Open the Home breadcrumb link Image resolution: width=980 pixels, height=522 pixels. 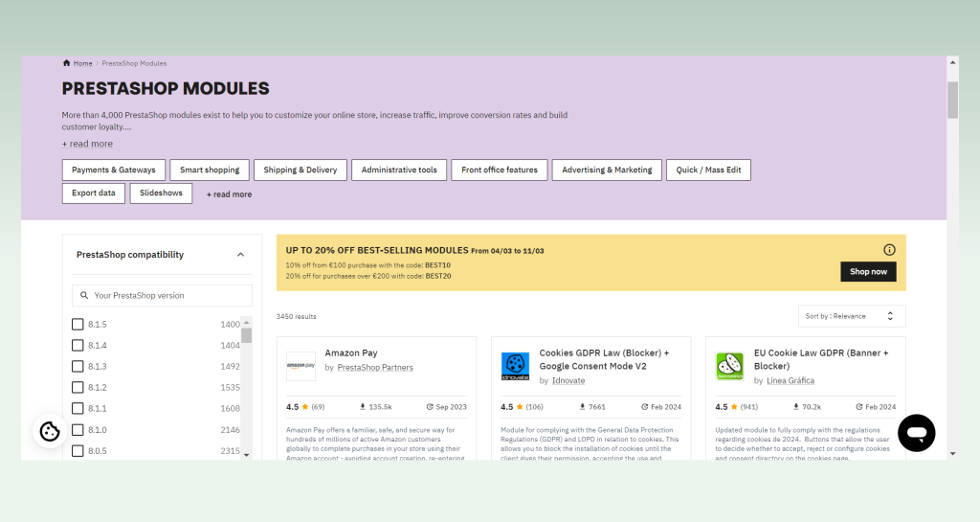coord(82,63)
